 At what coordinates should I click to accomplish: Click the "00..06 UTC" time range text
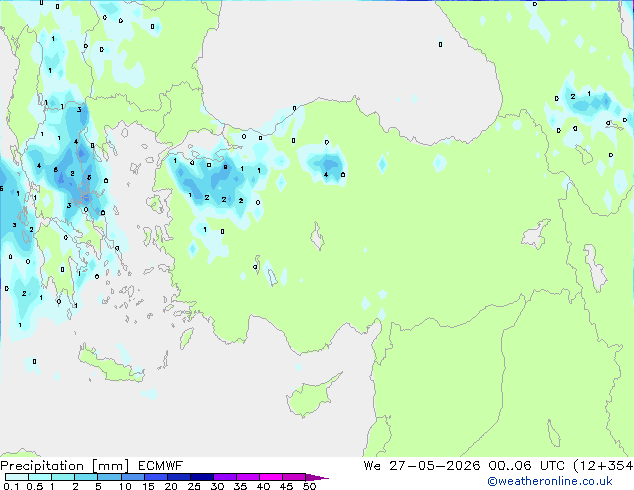point(526,466)
